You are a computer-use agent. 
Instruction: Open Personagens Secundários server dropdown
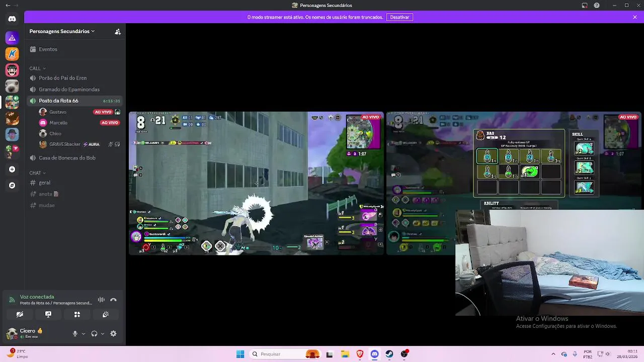(x=62, y=31)
